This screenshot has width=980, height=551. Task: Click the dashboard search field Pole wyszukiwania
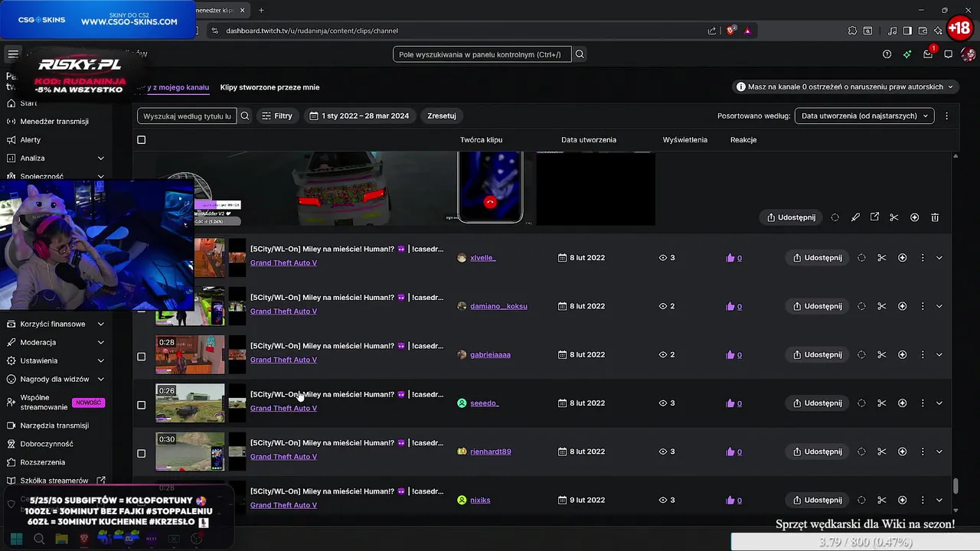coord(482,54)
